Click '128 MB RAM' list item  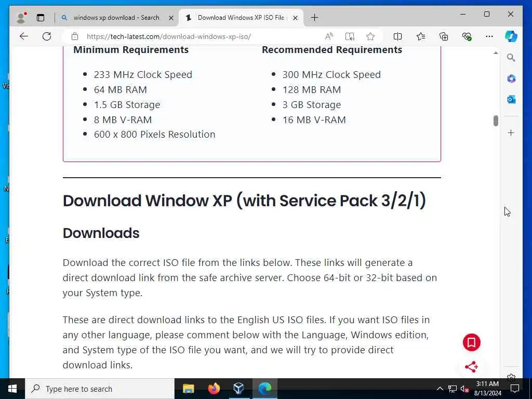pos(312,89)
